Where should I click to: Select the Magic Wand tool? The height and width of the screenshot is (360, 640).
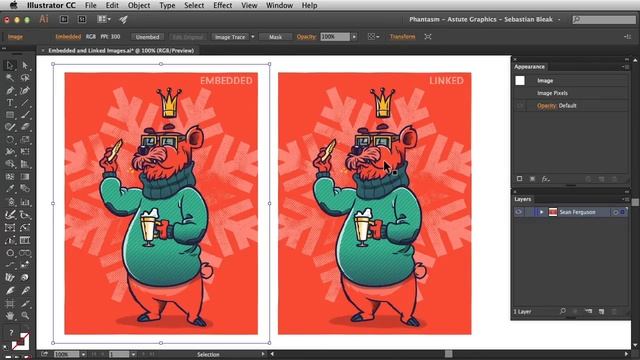tap(10, 78)
